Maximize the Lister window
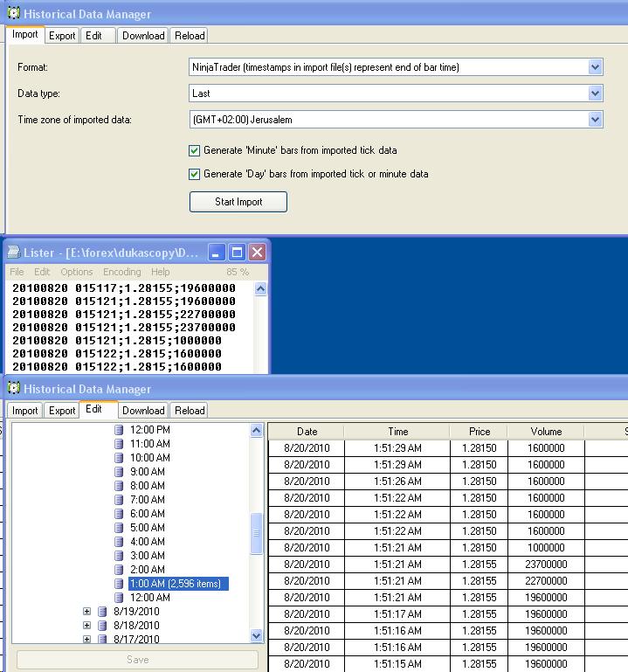The height and width of the screenshot is (672, 628). pyautogui.click(x=237, y=253)
